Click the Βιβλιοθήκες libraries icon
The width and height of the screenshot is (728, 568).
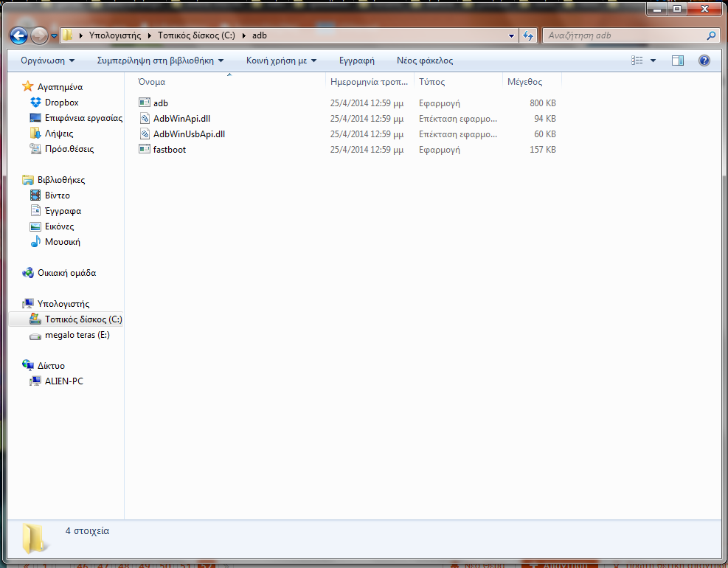point(28,180)
